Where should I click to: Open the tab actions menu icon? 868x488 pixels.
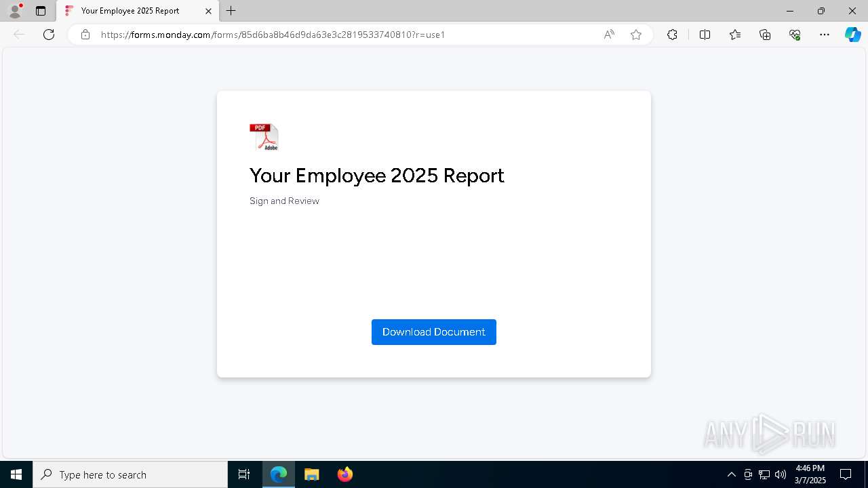tap(41, 11)
